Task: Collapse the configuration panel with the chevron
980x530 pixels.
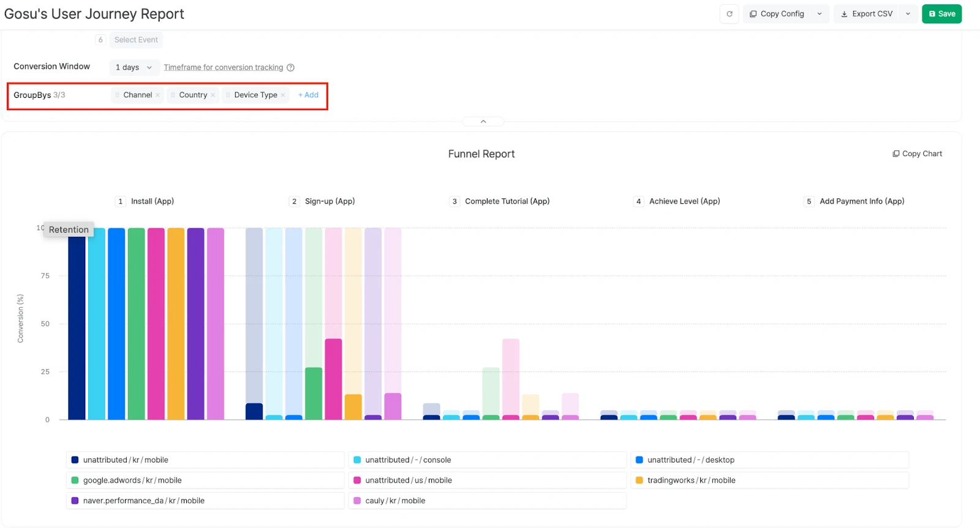Action: (483, 121)
